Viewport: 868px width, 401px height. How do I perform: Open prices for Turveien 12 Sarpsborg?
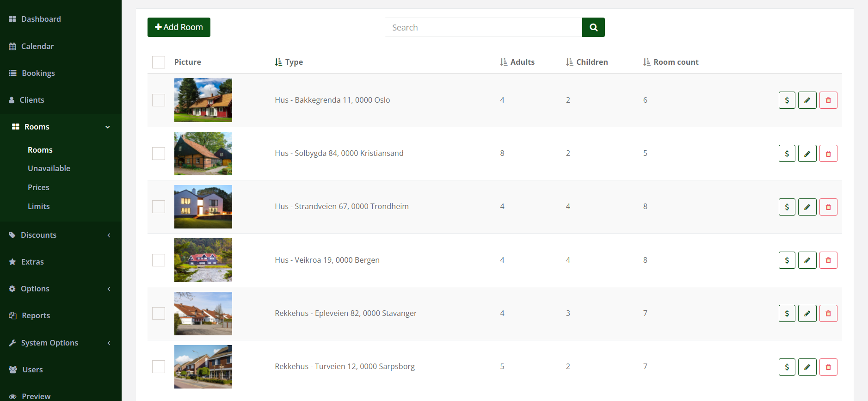(787, 367)
